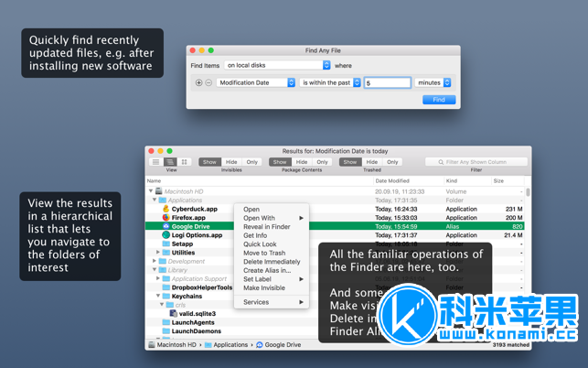588x368 pixels.
Task: Hide package contents
Action: coord(302,162)
